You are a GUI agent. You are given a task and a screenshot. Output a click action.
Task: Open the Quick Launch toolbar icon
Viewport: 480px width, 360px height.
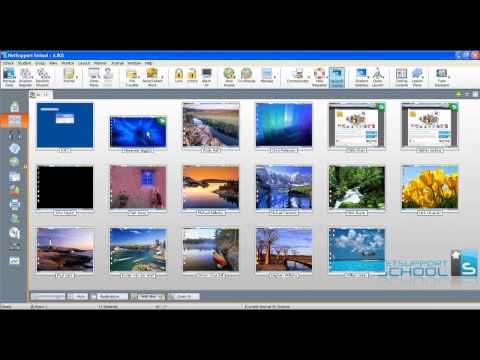(x=378, y=77)
